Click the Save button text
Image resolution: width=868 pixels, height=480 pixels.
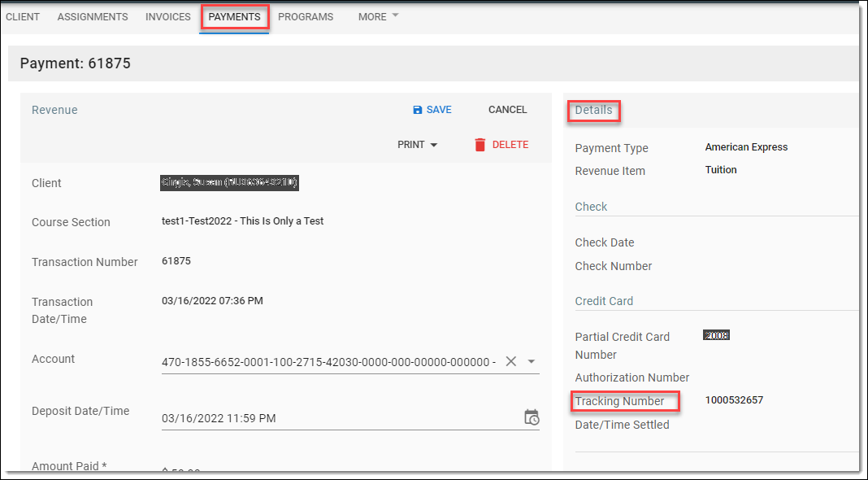[x=439, y=110]
